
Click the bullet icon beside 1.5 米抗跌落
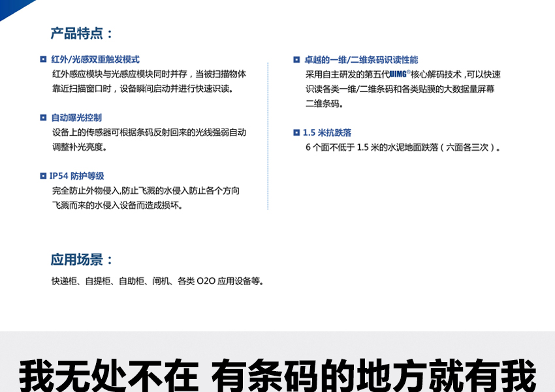(x=296, y=132)
